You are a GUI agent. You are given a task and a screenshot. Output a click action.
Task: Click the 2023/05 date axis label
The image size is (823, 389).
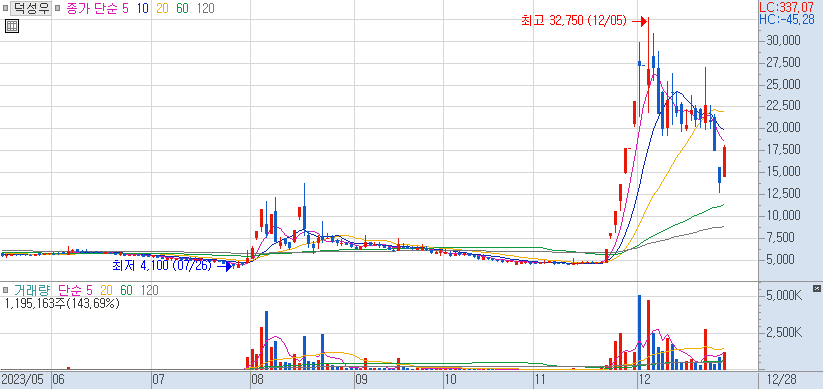click(24, 379)
